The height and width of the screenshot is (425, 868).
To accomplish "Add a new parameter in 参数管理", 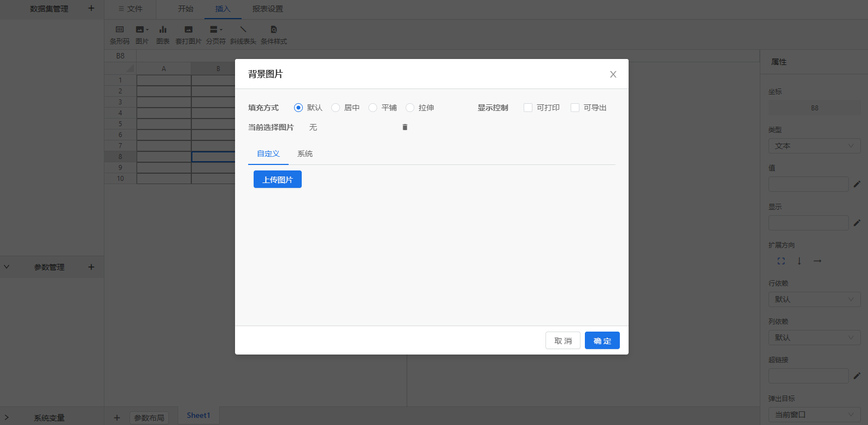I will (91, 267).
